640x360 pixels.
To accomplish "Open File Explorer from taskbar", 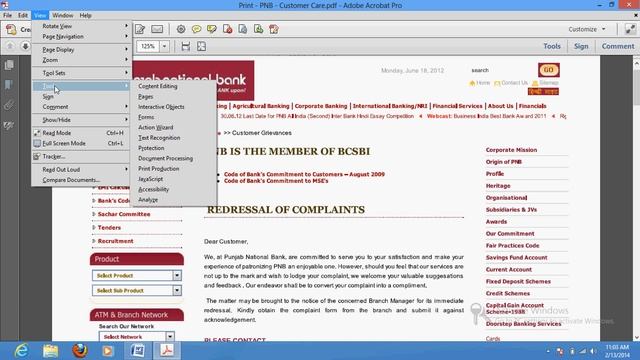I will coord(51,351).
